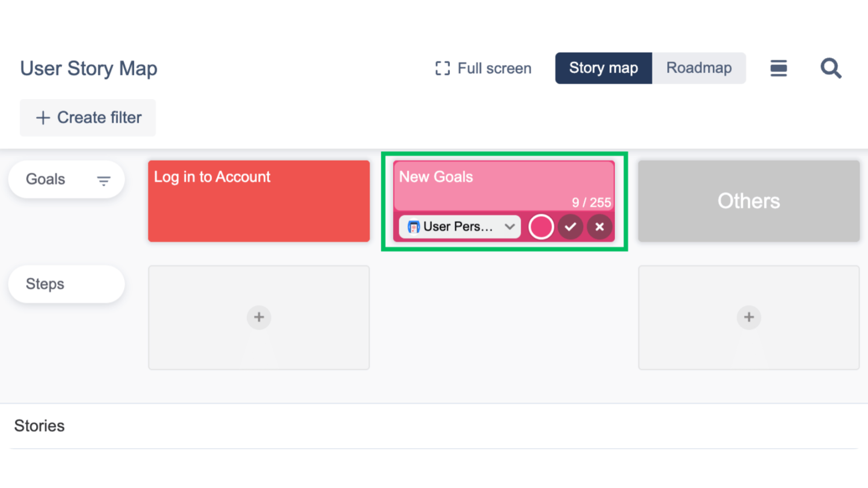
Task: Open the board settings menu icon
Action: [x=778, y=68]
